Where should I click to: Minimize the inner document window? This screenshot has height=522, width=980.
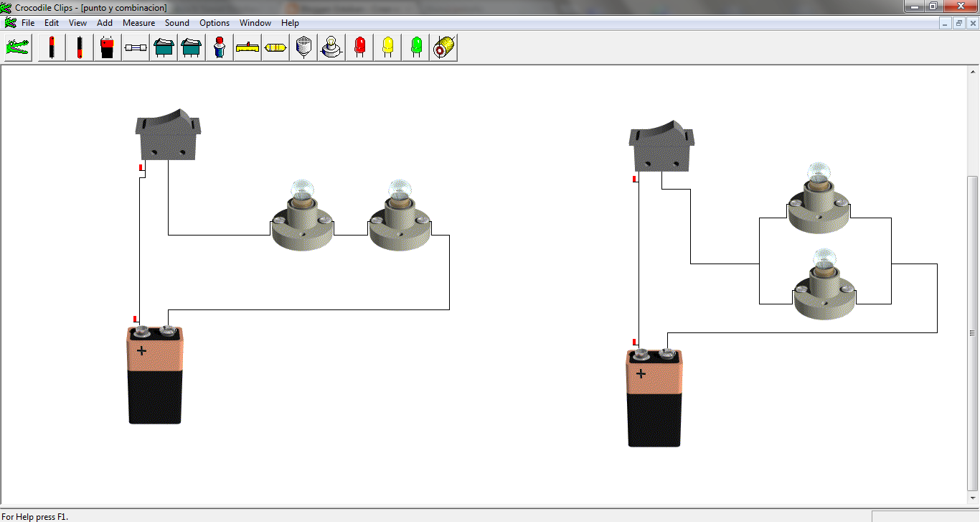(x=946, y=23)
